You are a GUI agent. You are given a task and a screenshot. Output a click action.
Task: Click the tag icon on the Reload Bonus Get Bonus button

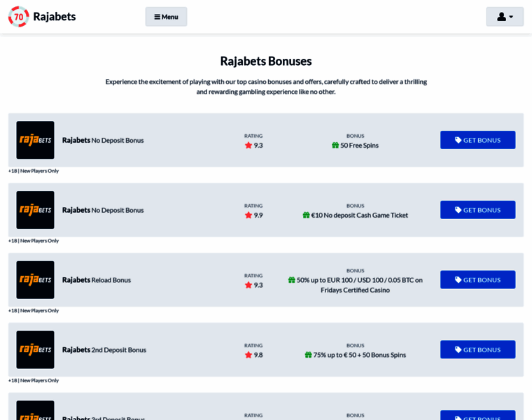[458, 280]
